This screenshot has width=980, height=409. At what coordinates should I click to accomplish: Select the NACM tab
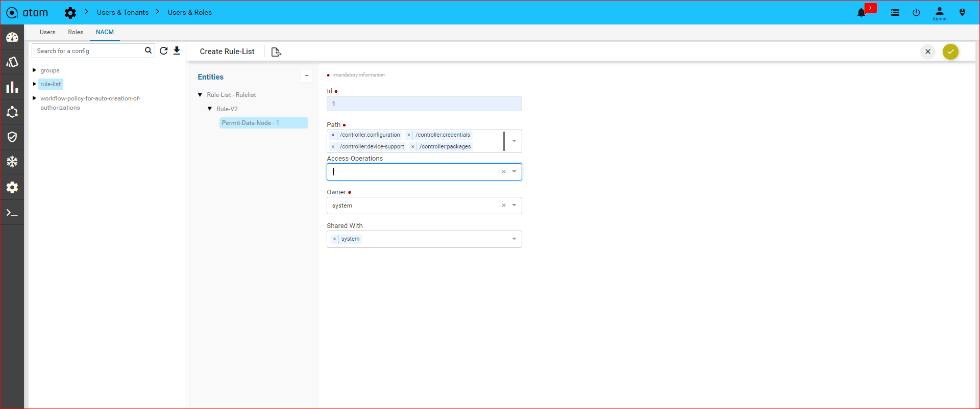105,32
